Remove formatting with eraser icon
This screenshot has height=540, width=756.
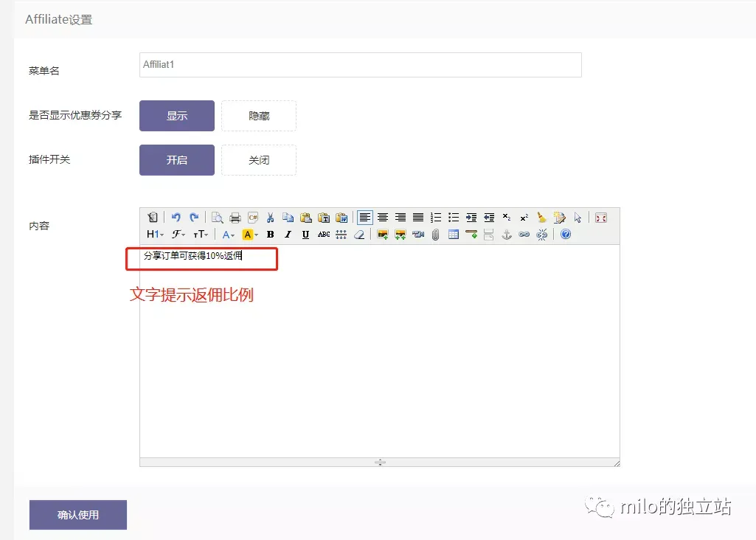pos(359,235)
